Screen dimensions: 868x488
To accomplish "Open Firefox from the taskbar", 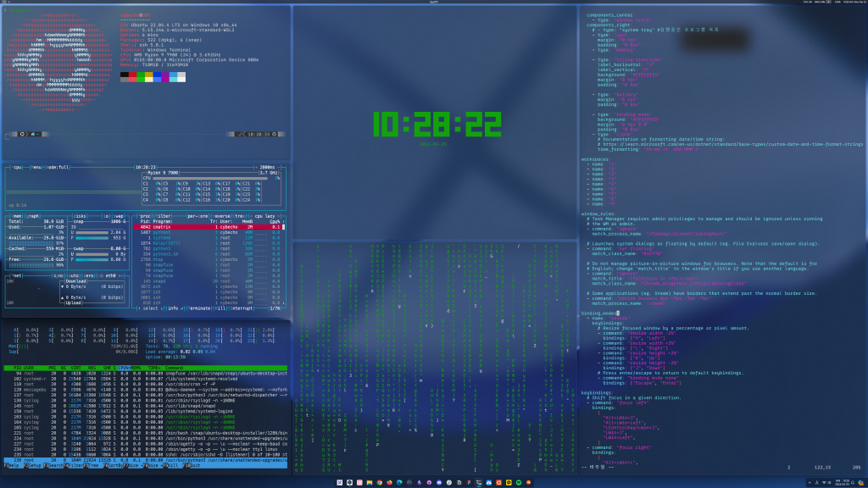I will (389, 482).
